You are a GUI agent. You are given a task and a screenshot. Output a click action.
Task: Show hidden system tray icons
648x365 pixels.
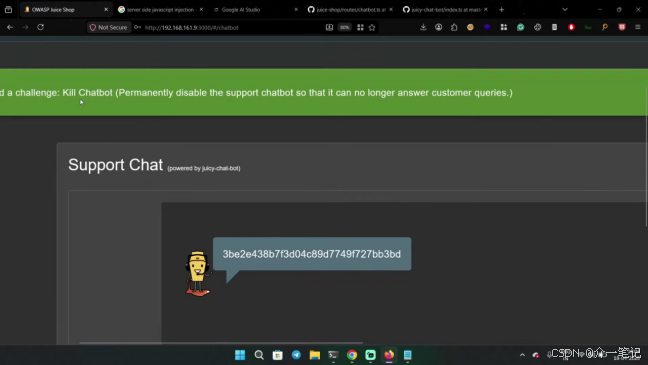click(x=522, y=355)
